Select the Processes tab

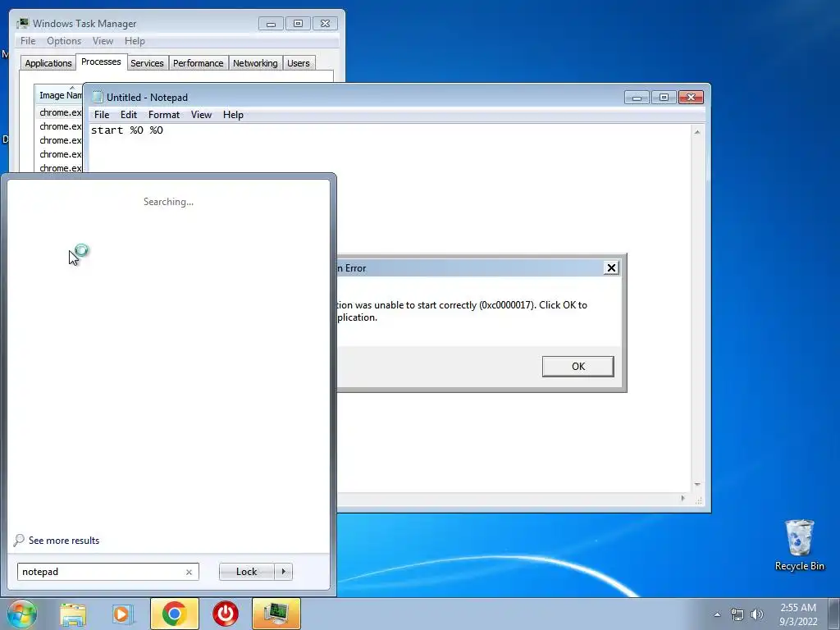click(x=101, y=62)
